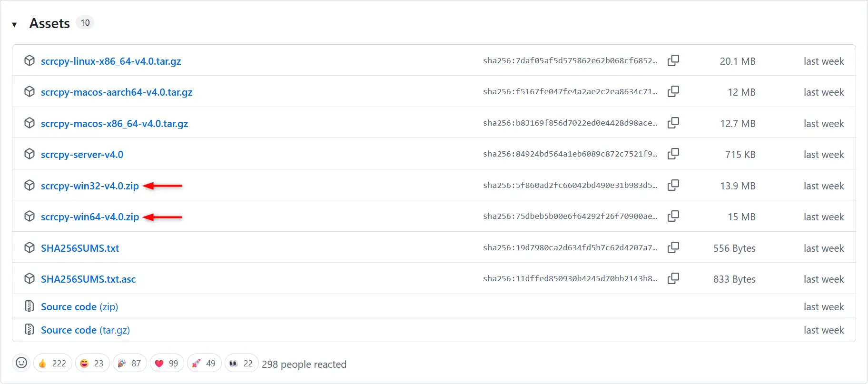Image resolution: width=868 pixels, height=384 pixels.
Task: Toggle rocket reaction with 49
Action: (x=204, y=363)
